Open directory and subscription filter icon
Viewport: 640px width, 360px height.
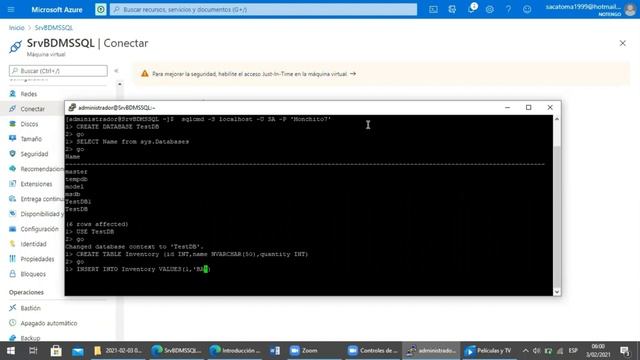(452, 9)
